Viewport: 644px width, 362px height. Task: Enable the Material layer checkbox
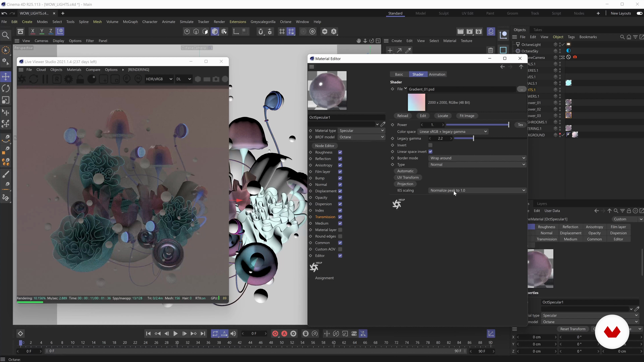pos(340,230)
